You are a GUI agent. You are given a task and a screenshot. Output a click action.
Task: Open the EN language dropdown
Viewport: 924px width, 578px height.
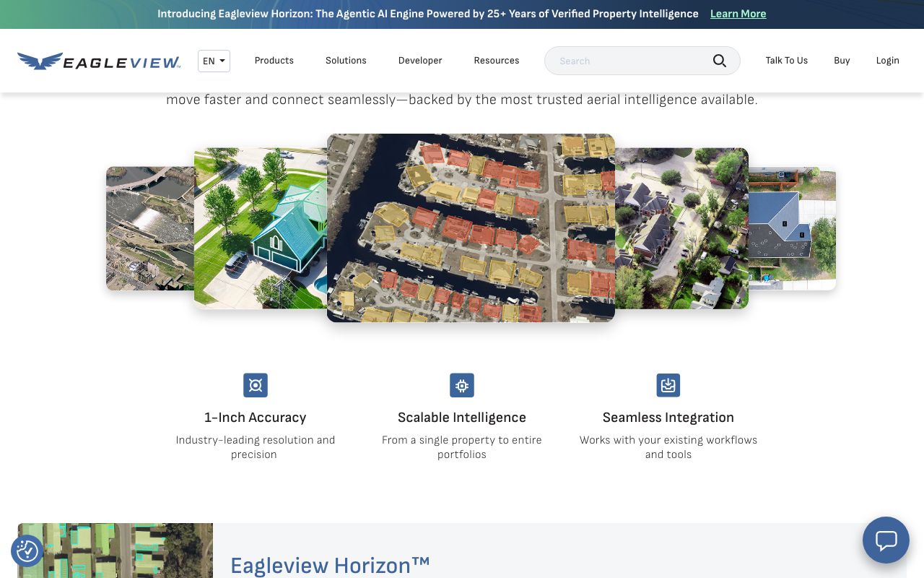[214, 61]
